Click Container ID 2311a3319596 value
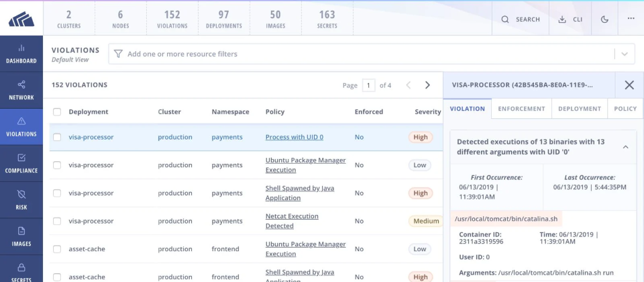The image size is (644, 282). [481, 241]
